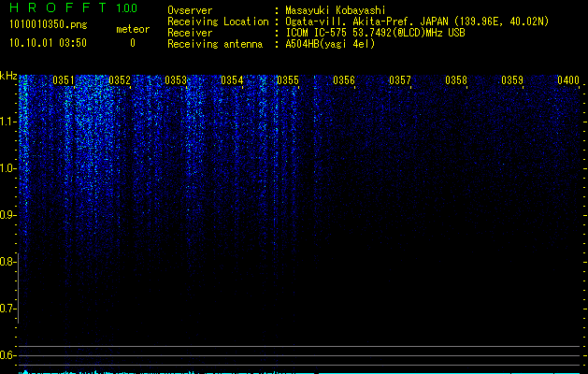Click the 0351 time marker
Screen dimensions: 588x374
(64, 80)
